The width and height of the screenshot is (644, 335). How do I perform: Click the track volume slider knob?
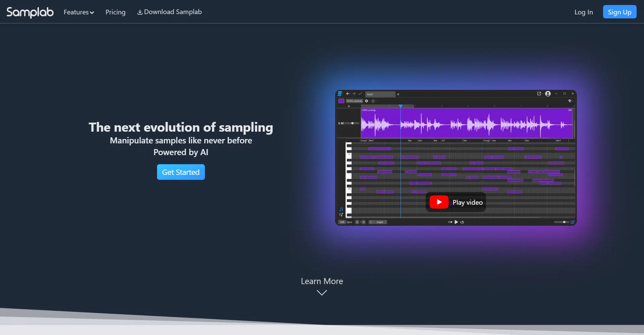pos(352,123)
